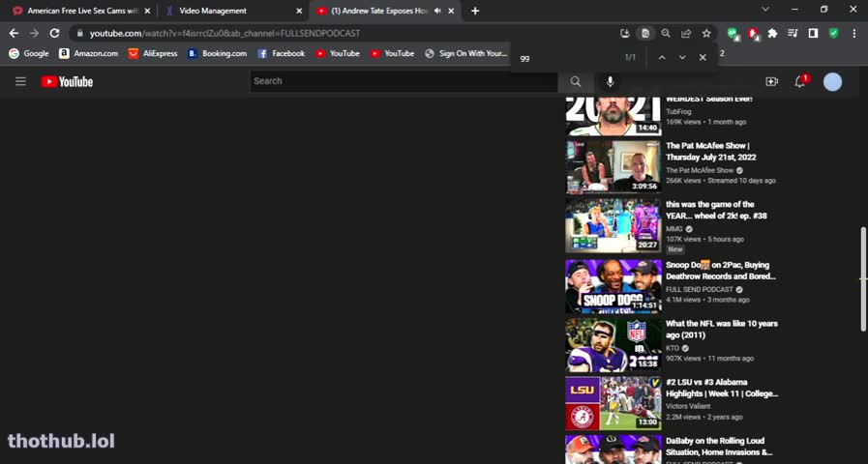Visit the Victors Valiant channel name
868x464 pixels.
coord(688,406)
